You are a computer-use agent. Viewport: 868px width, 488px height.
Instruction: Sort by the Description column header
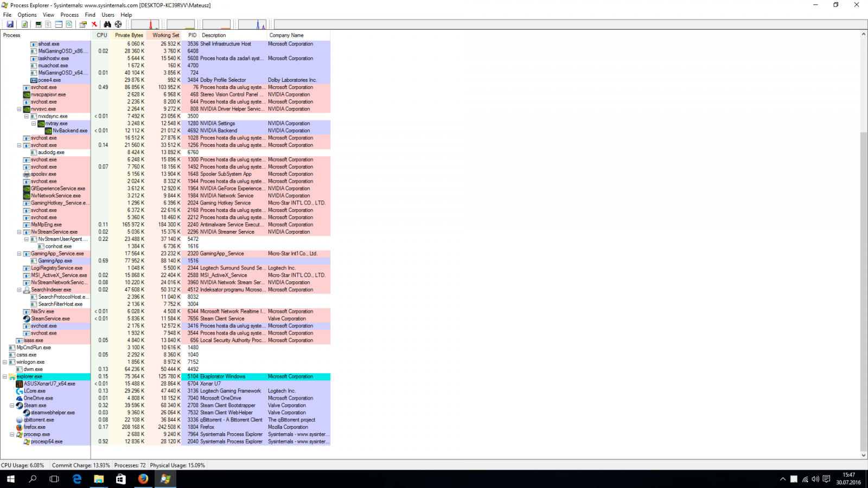pos(233,35)
